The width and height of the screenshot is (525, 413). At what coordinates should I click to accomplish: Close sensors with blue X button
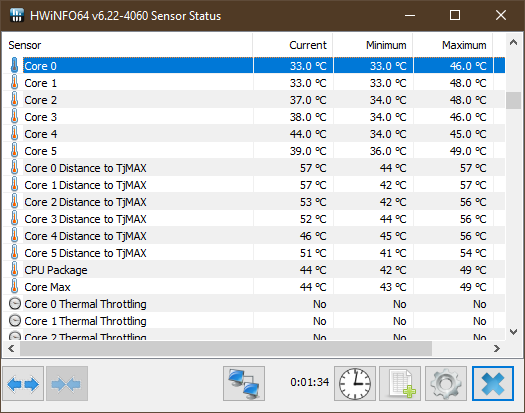click(493, 384)
